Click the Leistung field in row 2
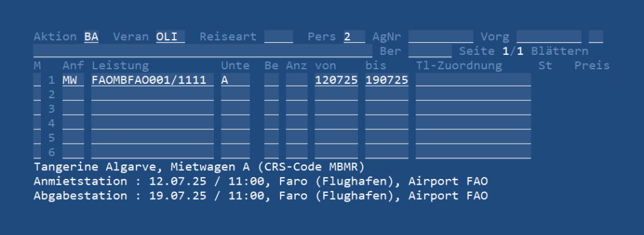The width and height of the screenshot is (644, 235). (x=152, y=95)
